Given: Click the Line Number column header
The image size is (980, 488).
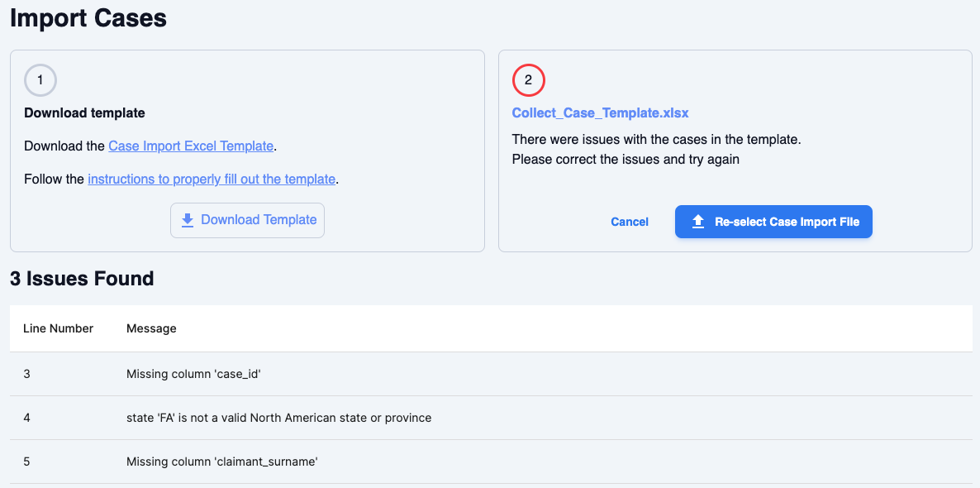Looking at the screenshot, I should point(58,328).
